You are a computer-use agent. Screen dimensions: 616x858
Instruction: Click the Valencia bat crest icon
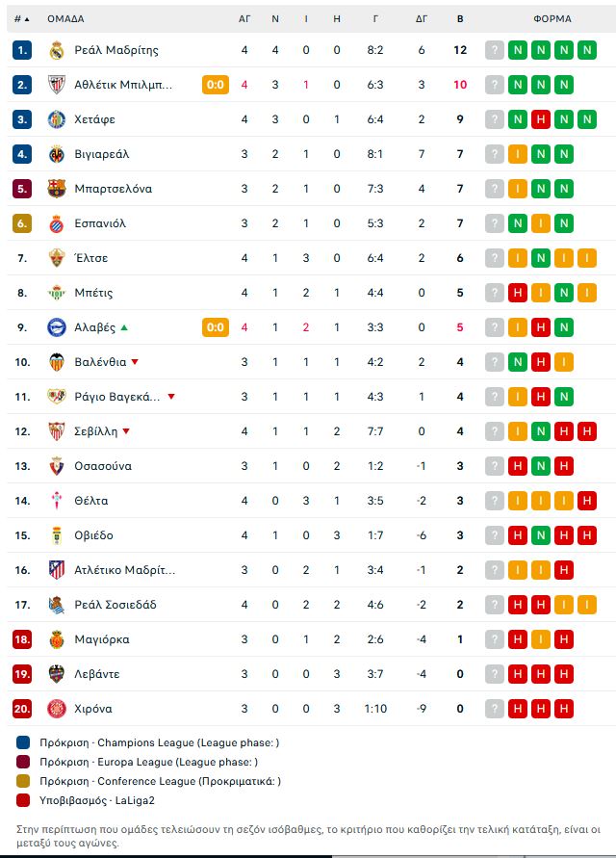[57, 362]
